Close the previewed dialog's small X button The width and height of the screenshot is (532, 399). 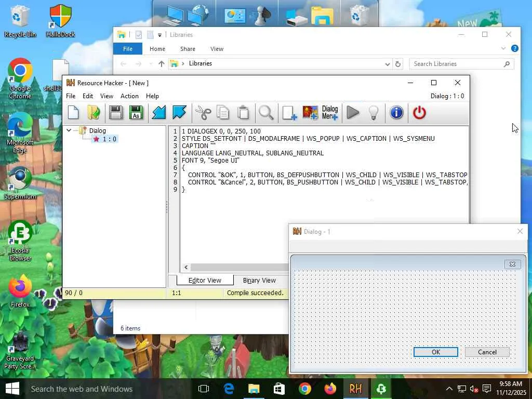coord(512,264)
